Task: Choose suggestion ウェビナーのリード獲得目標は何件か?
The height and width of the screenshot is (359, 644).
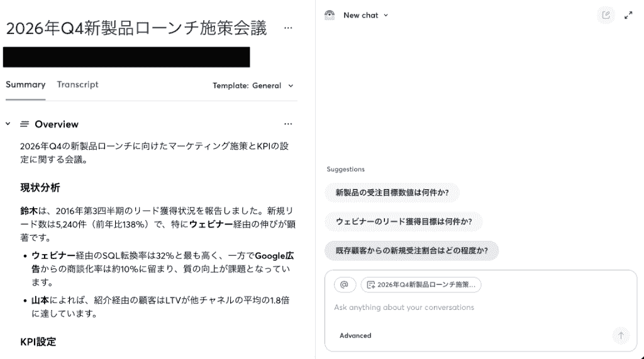Action: pos(404,222)
